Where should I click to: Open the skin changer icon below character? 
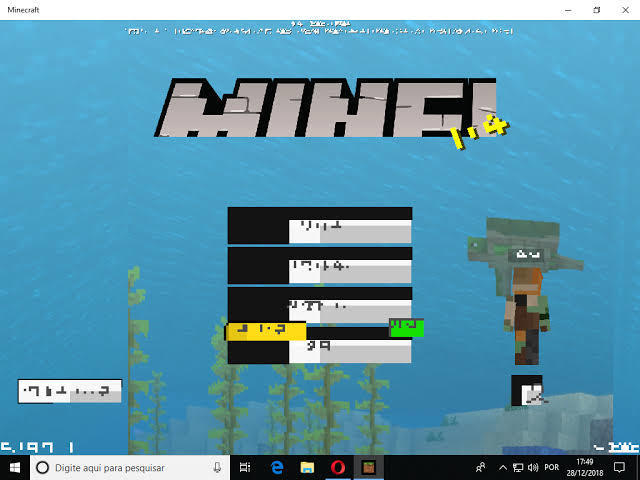527,391
